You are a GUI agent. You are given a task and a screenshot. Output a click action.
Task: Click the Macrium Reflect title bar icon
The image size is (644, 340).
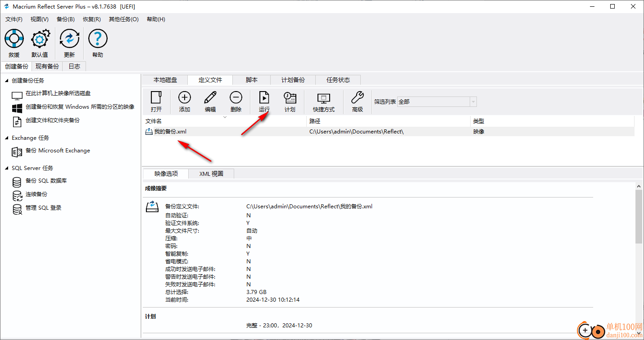point(7,7)
